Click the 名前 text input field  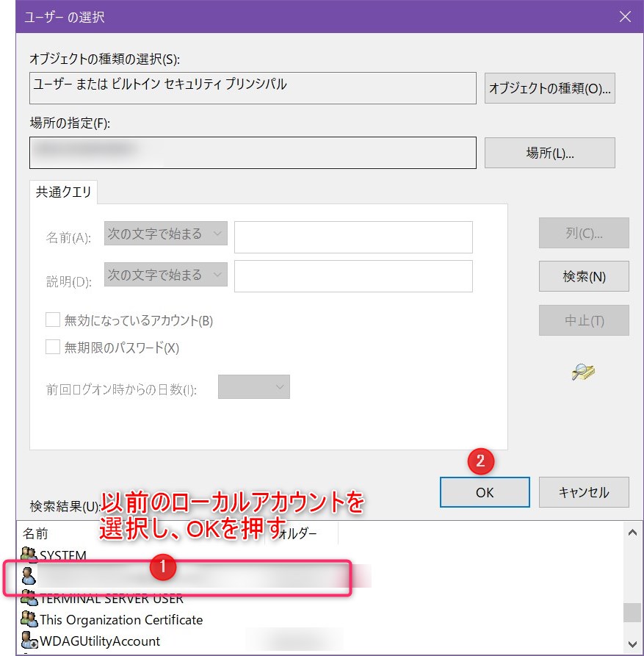pos(353,237)
